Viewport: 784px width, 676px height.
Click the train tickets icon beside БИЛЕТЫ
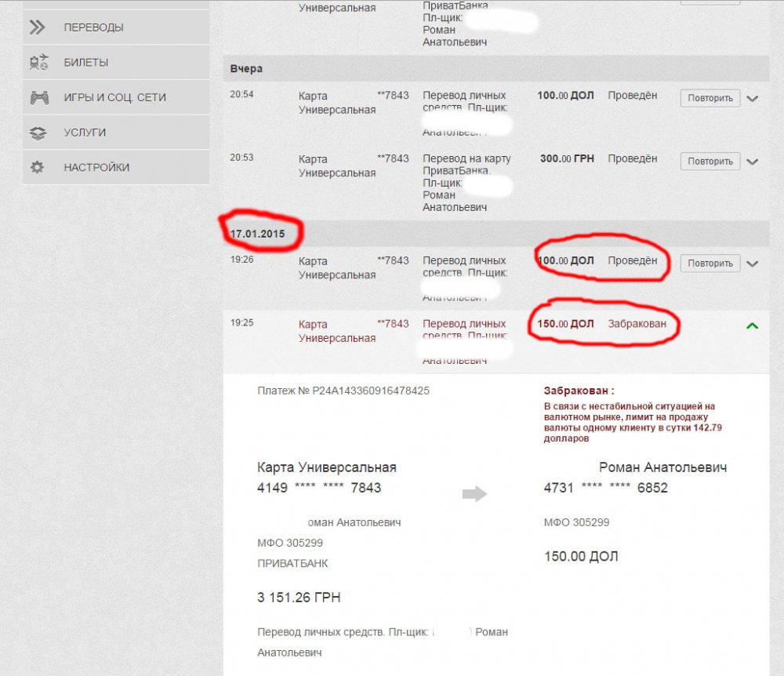tap(38, 62)
